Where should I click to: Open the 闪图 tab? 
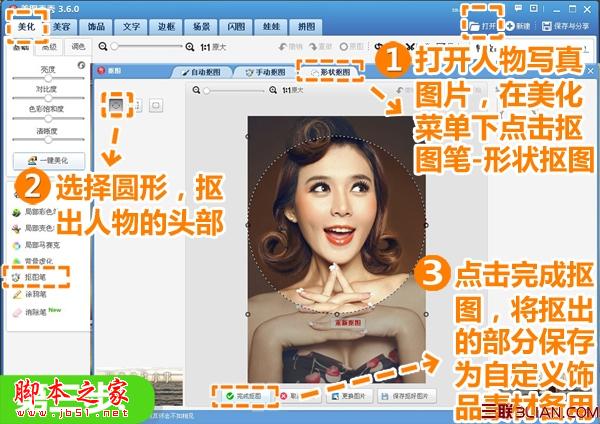click(236, 27)
